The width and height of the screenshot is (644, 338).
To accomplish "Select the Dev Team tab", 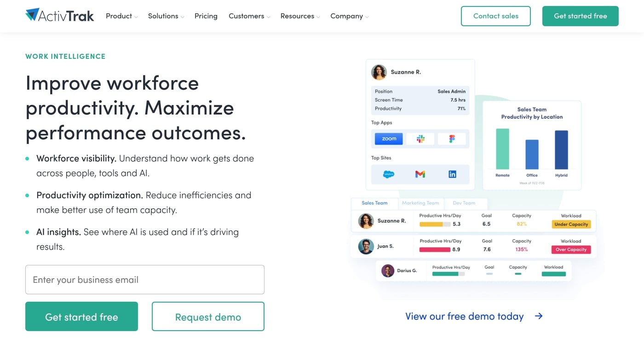I will click(x=464, y=203).
